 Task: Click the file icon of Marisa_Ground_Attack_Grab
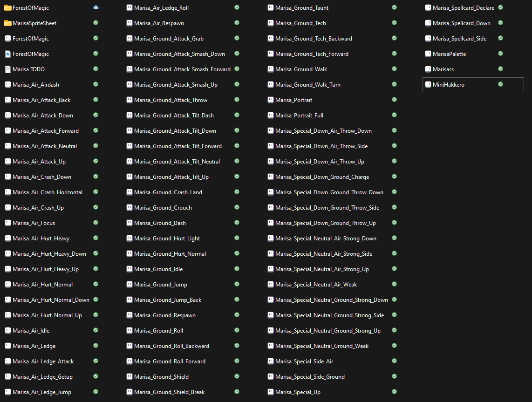(x=129, y=39)
